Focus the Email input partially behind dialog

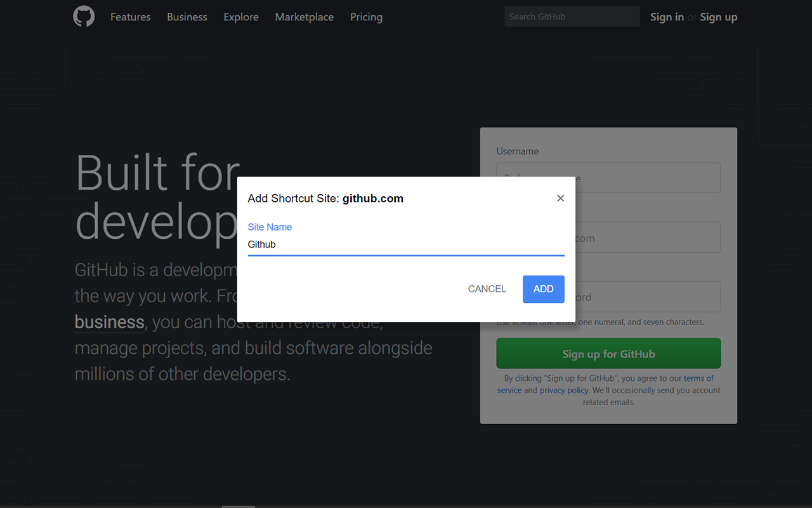[x=648, y=237]
